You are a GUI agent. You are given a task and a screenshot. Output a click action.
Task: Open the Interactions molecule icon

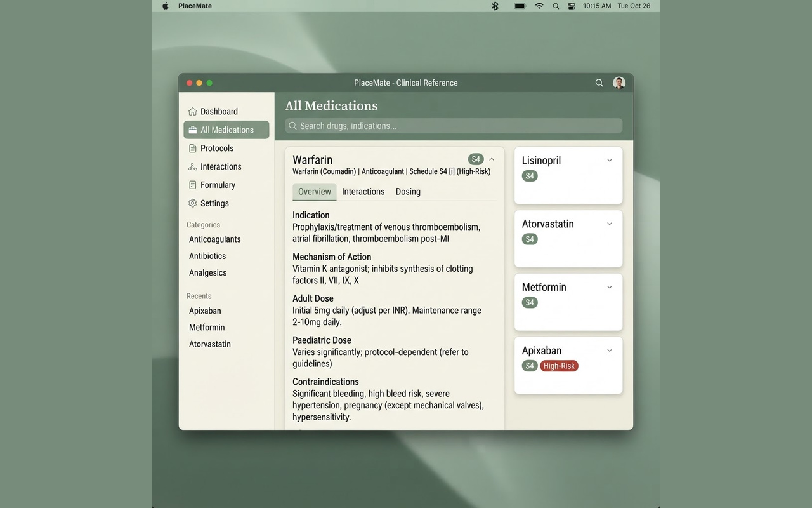tap(193, 167)
